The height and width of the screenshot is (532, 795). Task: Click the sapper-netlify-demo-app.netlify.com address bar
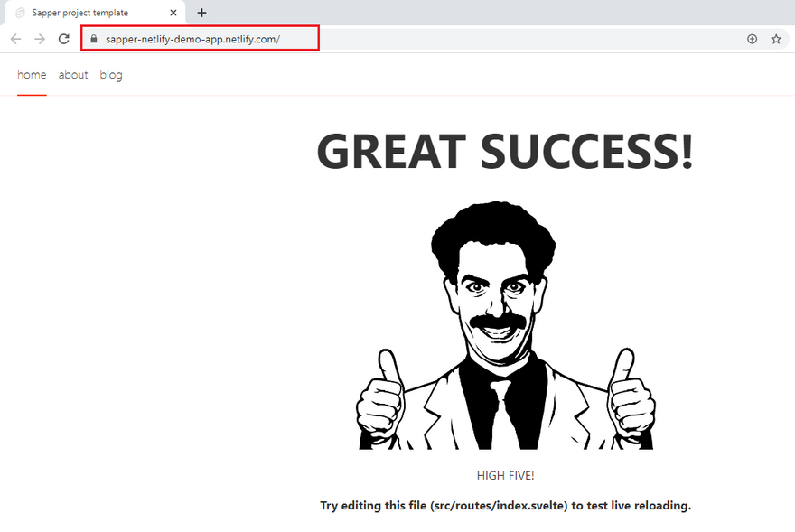click(x=192, y=39)
